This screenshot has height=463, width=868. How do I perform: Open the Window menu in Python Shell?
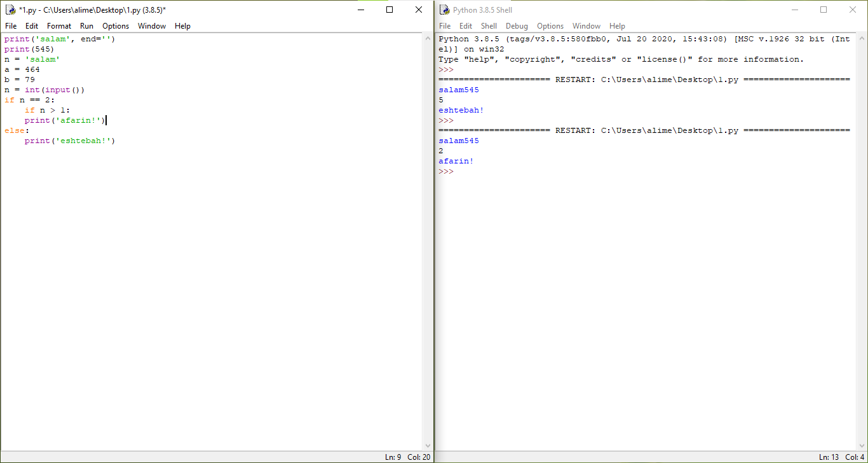(587, 26)
